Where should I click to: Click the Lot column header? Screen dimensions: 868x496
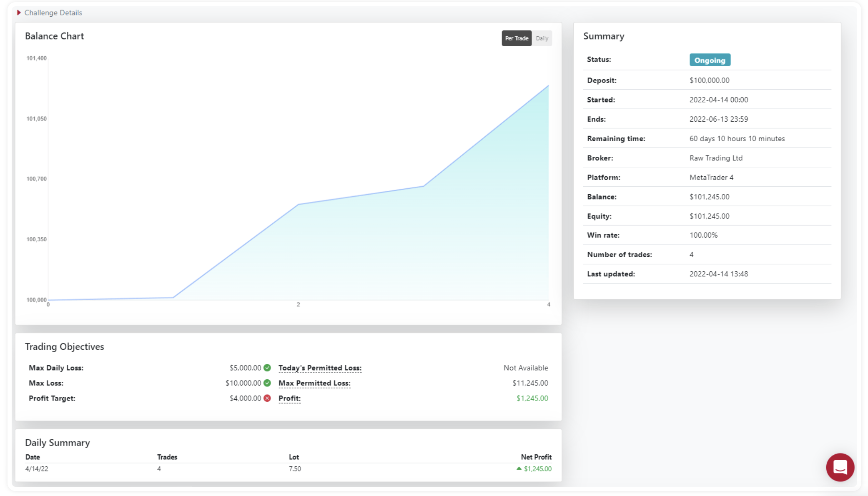(x=294, y=457)
